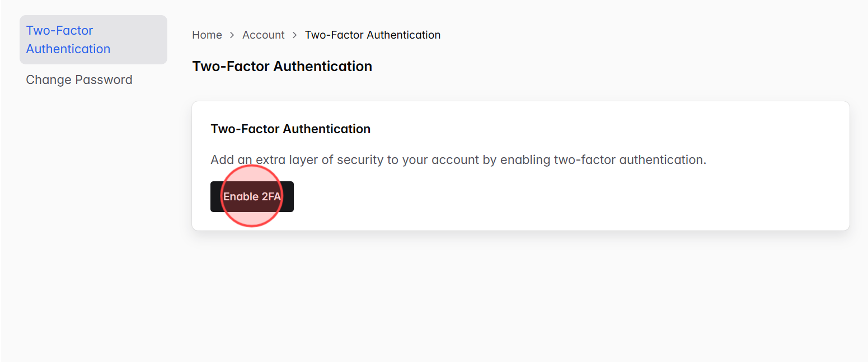Viewport: 868px width, 362px height.
Task: Enable two-factor authentication for your account
Action: point(252,196)
